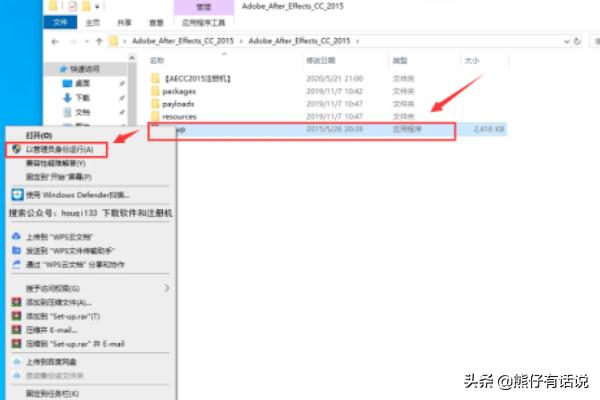
Task: Unpin 桌面 using its pin icon
Action: 122,83
